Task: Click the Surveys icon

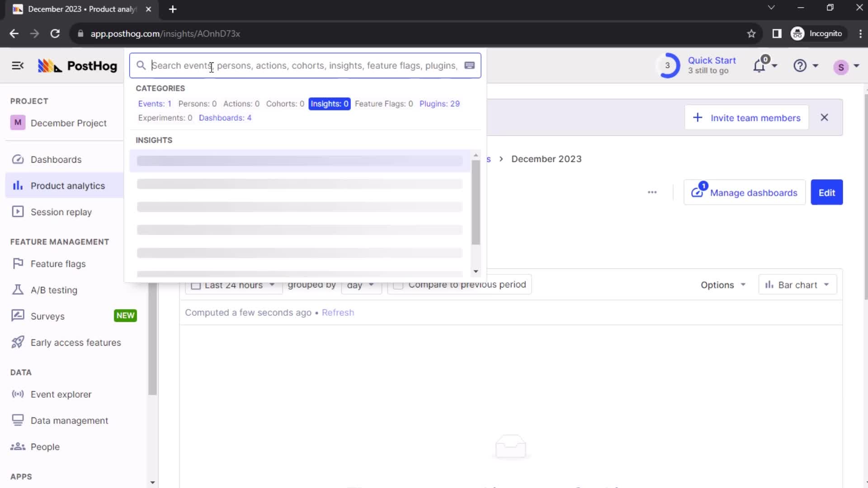Action: (18, 315)
